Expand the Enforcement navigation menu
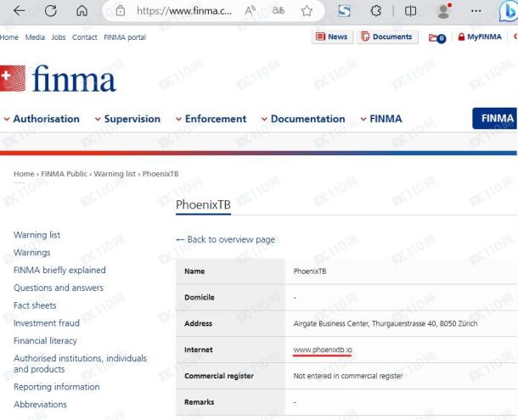The width and height of the screenshot is (518, 420). tap(211, 119)
